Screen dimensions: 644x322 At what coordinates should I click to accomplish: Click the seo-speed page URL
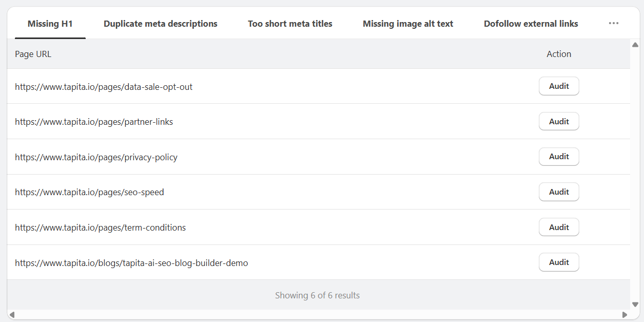(89, 192)
